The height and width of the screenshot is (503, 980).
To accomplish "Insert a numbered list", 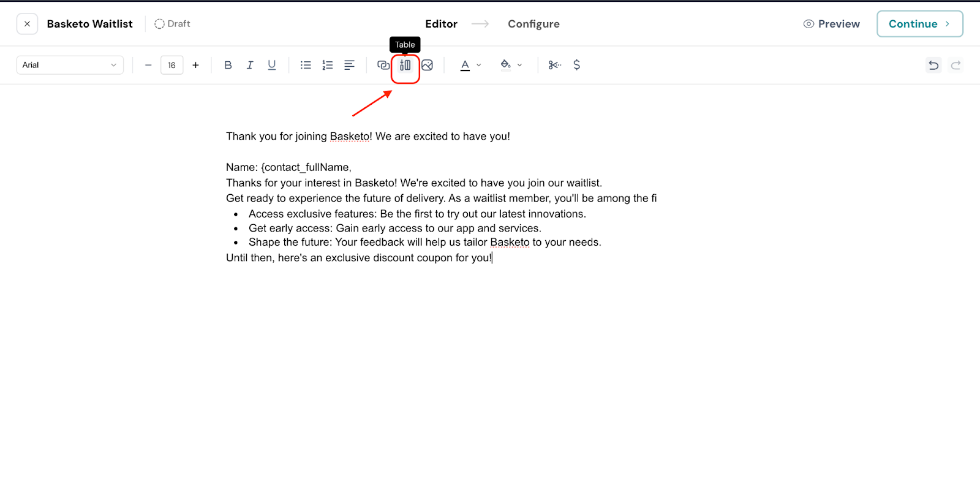I will coord(328,65).
